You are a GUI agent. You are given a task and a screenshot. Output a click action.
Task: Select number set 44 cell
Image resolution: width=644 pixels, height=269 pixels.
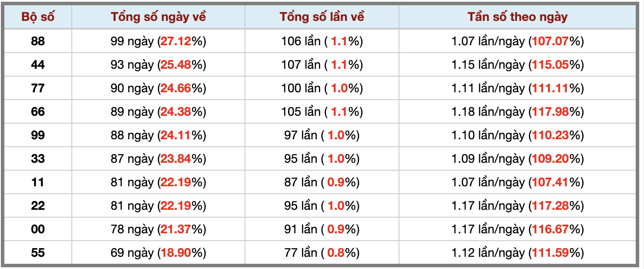38,65
